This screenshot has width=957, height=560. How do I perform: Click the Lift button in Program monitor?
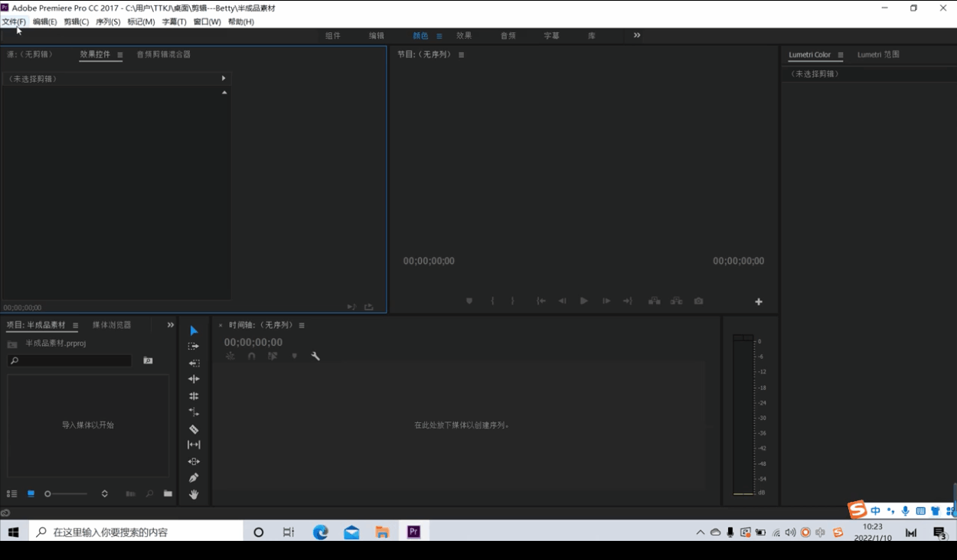pyautogui.click(x=655, y=301)
